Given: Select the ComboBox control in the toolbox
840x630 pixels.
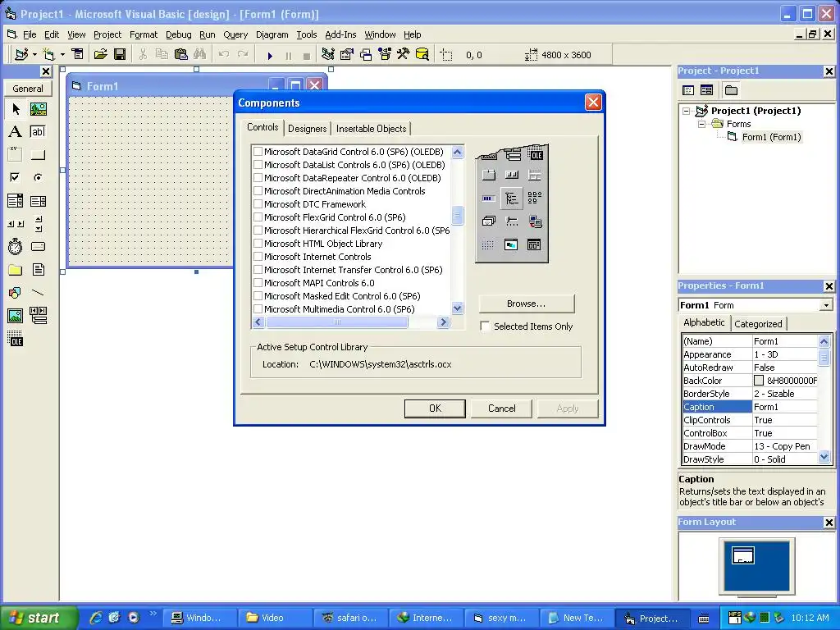Looking at the screenshot, I should 16,201.
